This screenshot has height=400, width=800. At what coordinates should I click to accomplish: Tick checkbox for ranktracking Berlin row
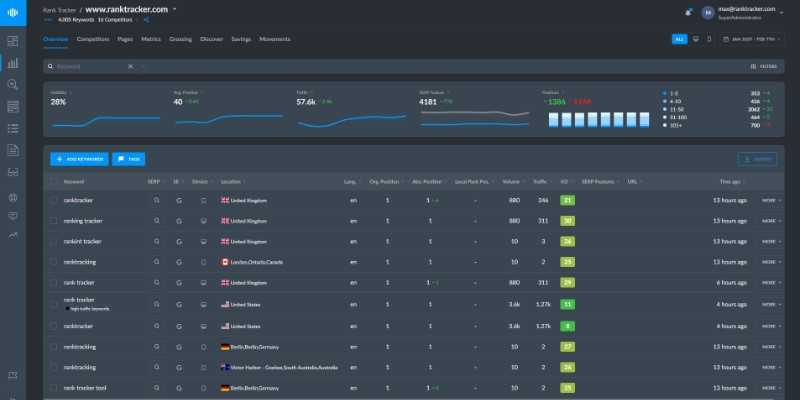(54, 346)
